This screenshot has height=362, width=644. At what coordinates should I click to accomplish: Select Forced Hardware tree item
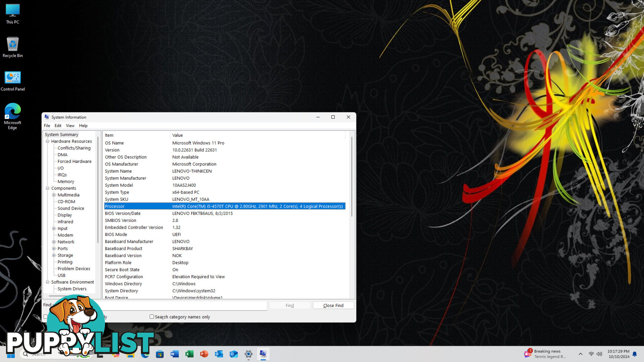coord(74,161)
